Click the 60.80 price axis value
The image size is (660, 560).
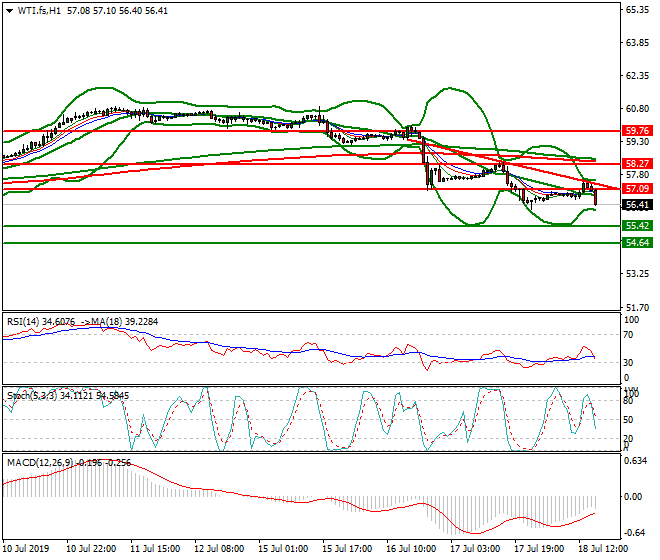pyautogui.click(x=637, y=109)
